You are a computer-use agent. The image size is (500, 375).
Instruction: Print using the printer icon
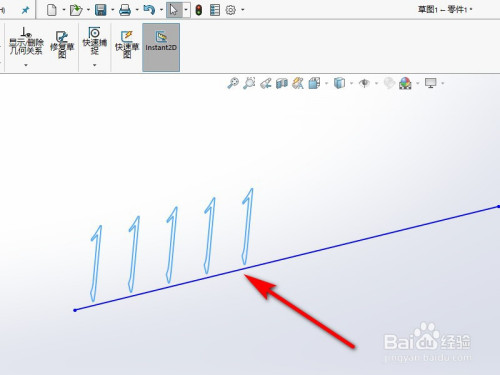pyautogui.click(x=125, y=10)
